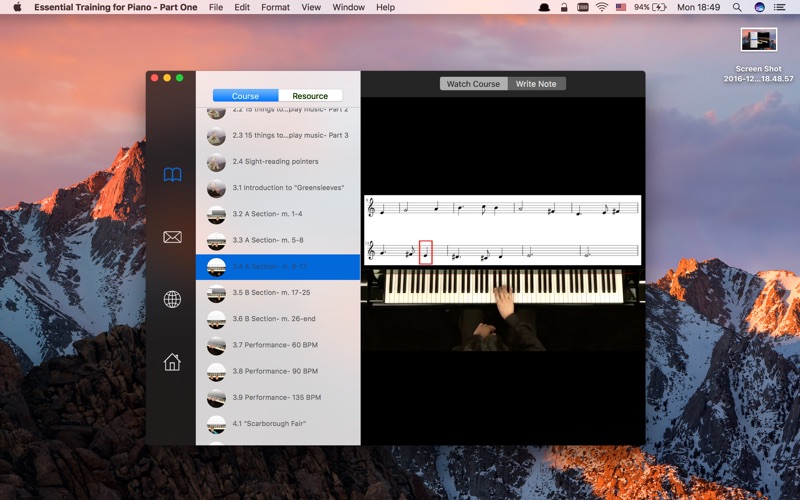Click the lock icon in menu bar
The height and width of the screenshot is (500, 800).
coord(564,7)
